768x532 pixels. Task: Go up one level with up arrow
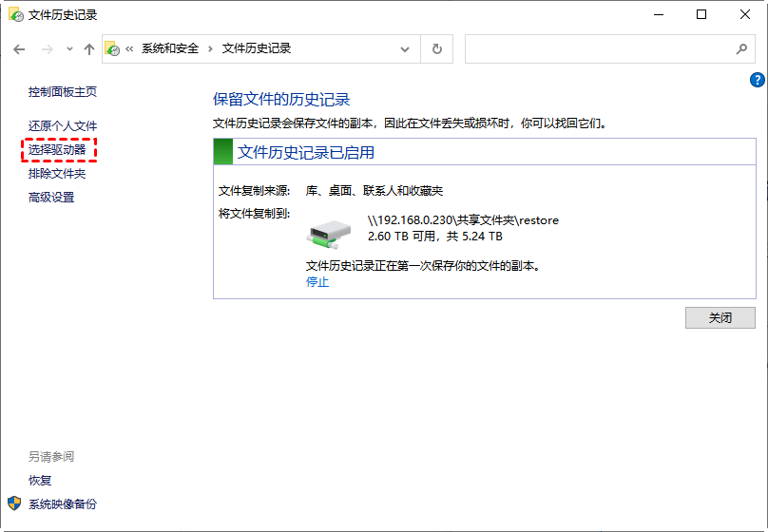[x=88, y=49]
